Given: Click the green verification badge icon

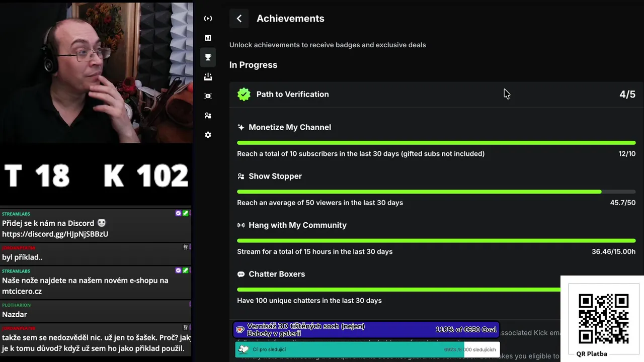Looking at the screenshot, I should click(x=244, y=95).
